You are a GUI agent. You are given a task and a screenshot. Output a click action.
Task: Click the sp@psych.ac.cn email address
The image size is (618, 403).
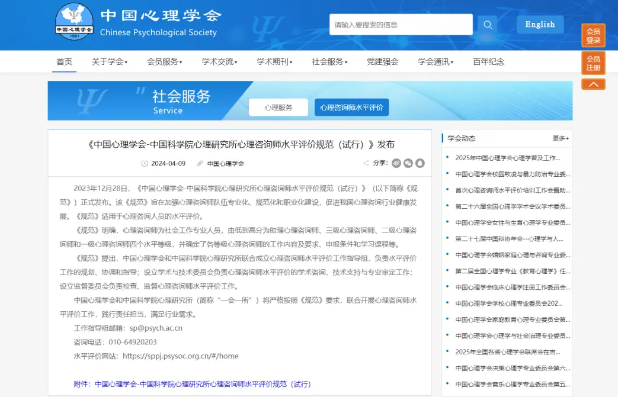pyautogui.click(x=156, y=328)
